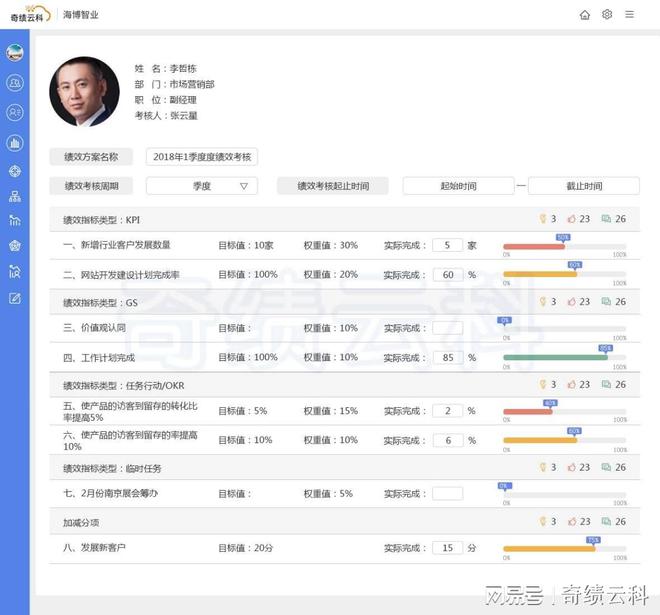Select 绩效指标类型：临时任务 section header
Viewport: 660px width, 615px height.
344,468
